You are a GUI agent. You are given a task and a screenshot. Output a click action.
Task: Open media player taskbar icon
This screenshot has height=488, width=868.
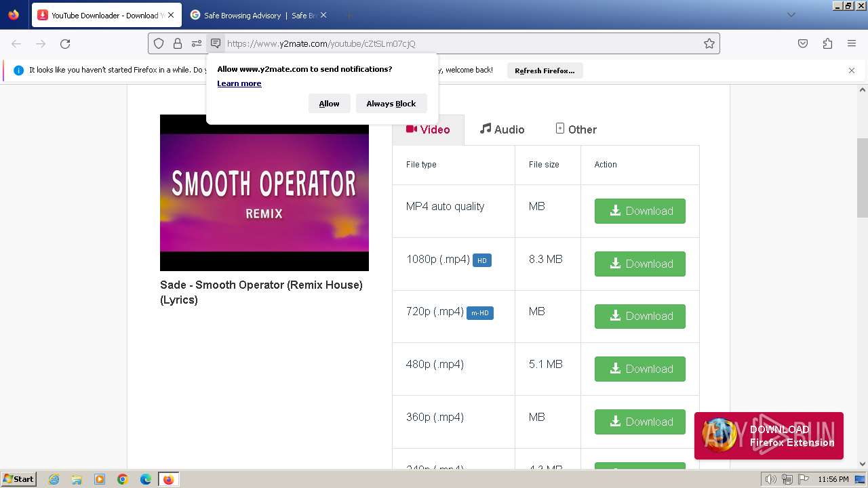(x=100, y=479)
